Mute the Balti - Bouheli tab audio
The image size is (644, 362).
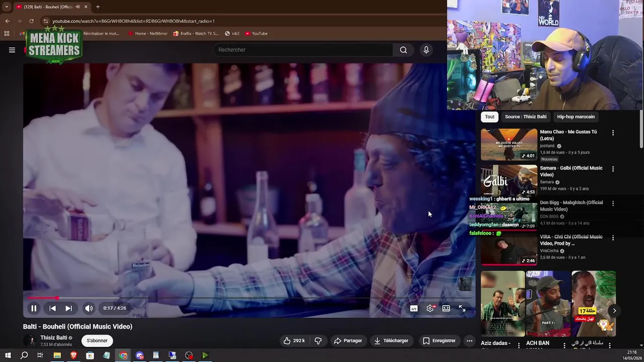pos(77,7)
